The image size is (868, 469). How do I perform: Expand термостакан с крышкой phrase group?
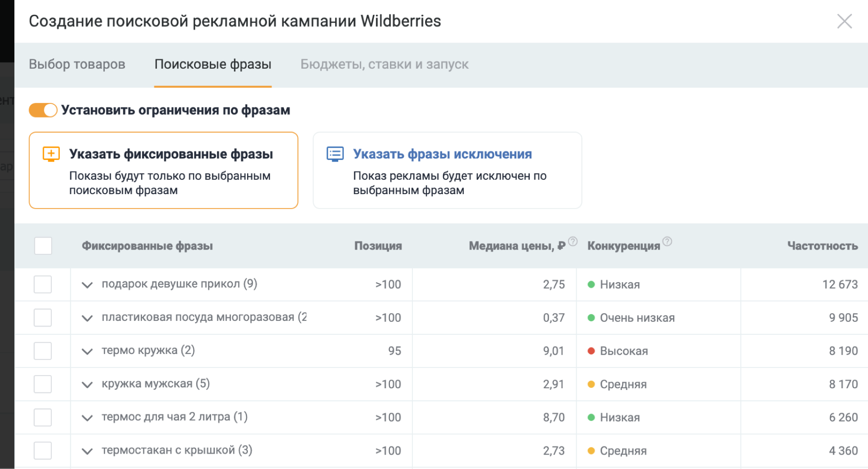(x=87, y=451)
